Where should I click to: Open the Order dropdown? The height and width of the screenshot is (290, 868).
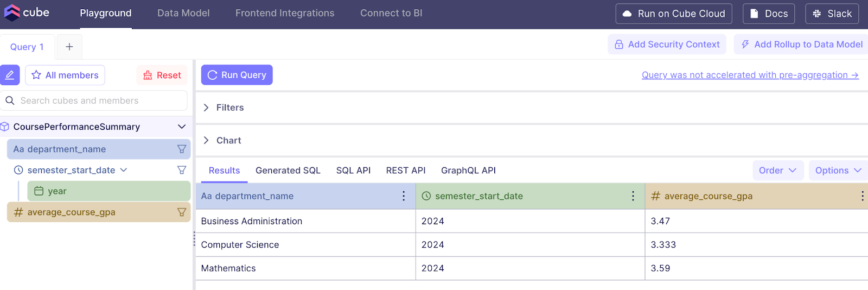click(x=777, y=171)
